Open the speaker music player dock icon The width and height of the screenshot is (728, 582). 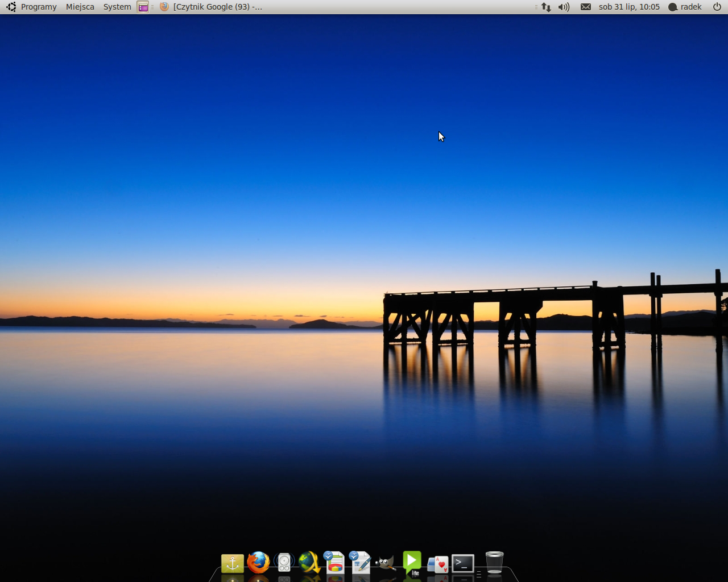tap(284, 563)
